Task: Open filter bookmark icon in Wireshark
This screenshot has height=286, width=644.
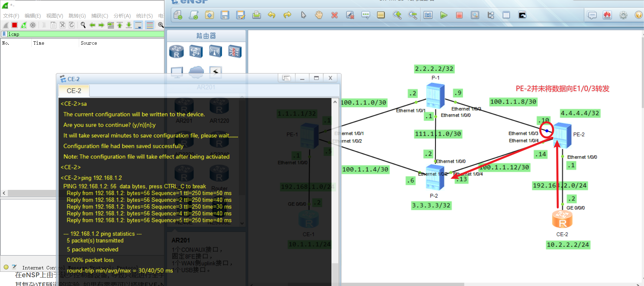Action: pyautogui.click(x=4, y=34)
